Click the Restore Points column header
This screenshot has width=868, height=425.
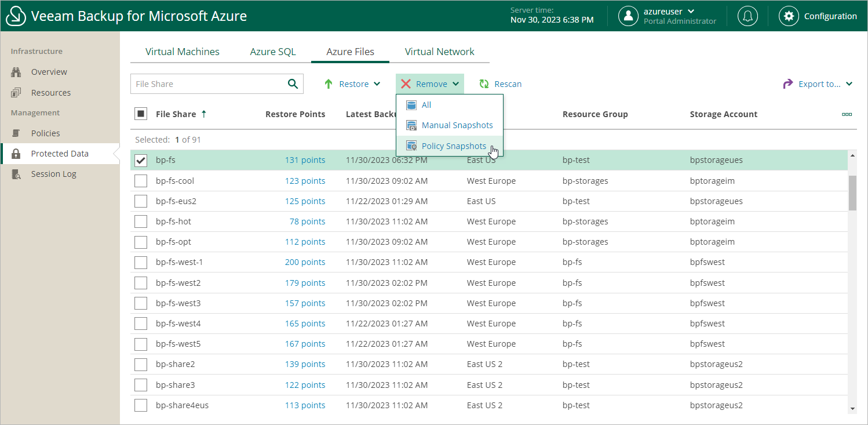(295, 114)
